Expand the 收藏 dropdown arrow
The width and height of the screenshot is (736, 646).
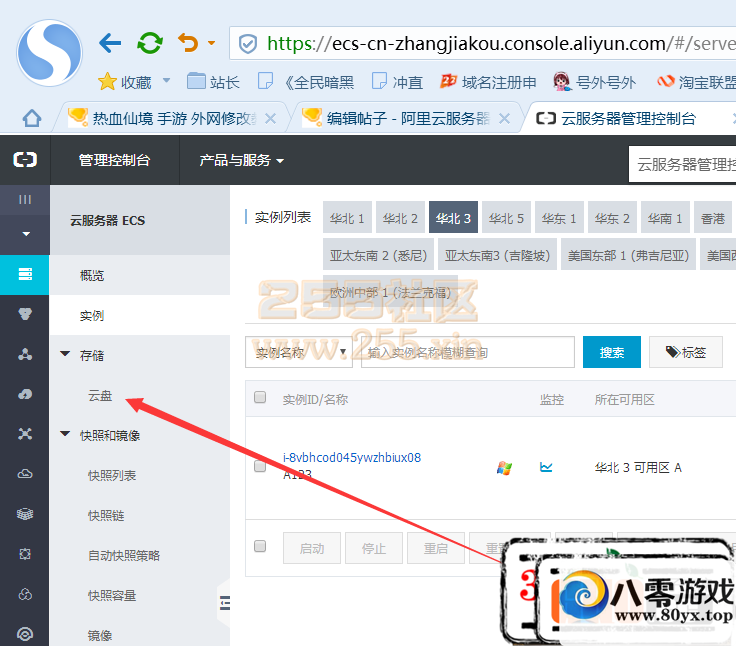(x=166, y=81)
